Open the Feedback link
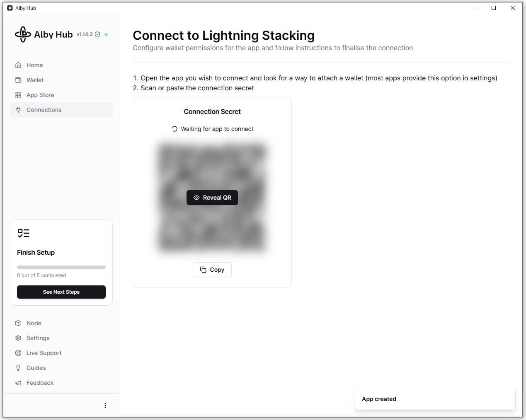This screenshot has height=420, width=526. click(x=61, y=383)
